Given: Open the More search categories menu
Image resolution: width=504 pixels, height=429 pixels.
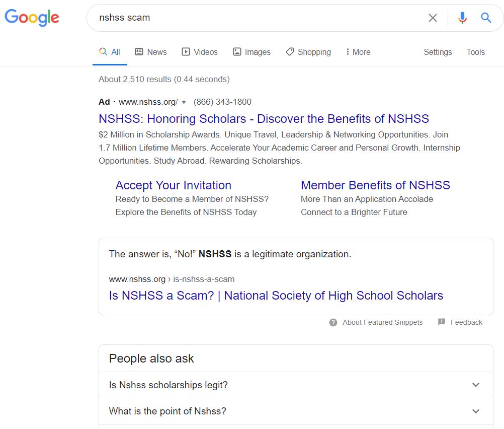Looking at the screenshot, I should pos(358,52).
